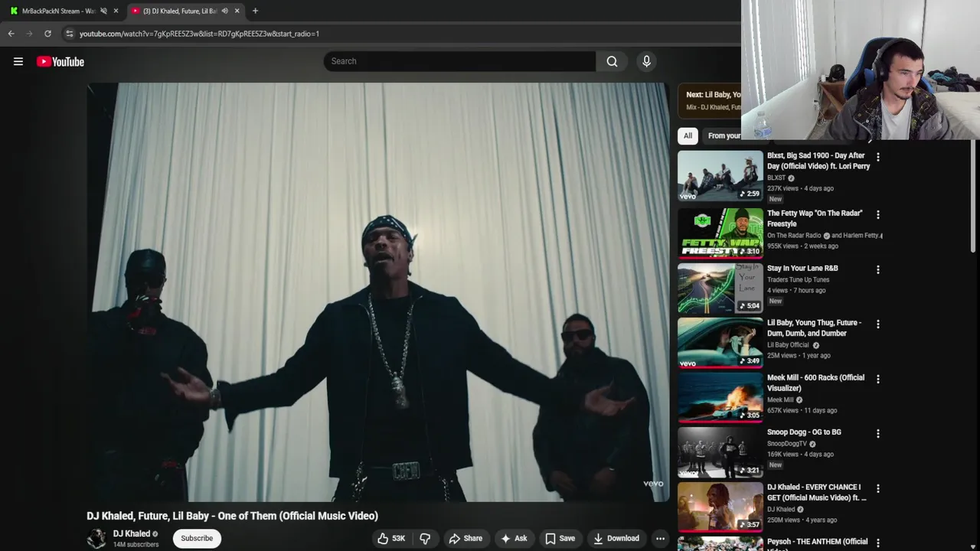The image size is (980, 551).
Task: Click the Traders Tune Up Tunes channel
Action: [798, 279]
